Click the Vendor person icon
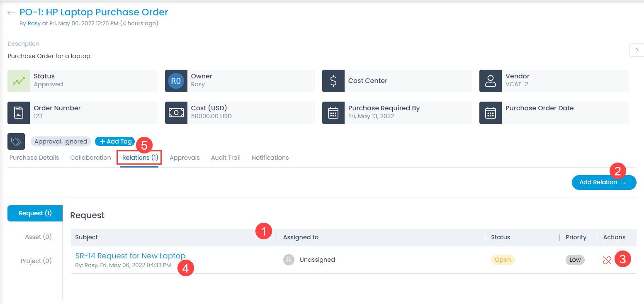 (x=490, y=80)
